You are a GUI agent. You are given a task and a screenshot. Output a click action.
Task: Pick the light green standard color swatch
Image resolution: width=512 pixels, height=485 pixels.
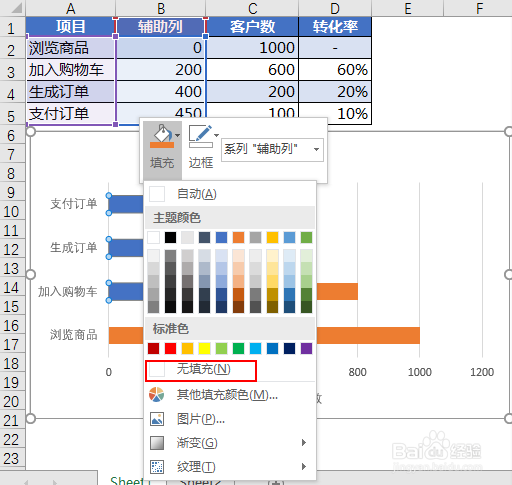[x=221, y=349]
